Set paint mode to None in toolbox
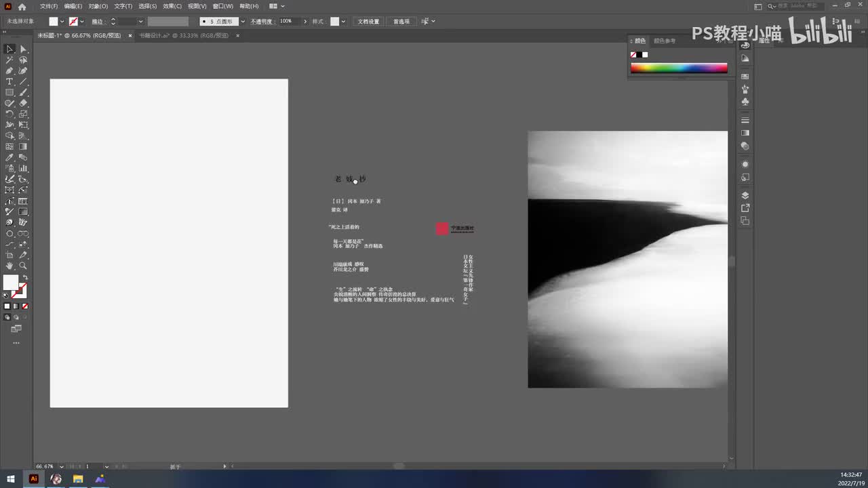The image size is (868, 488). (x=25, y=306)
